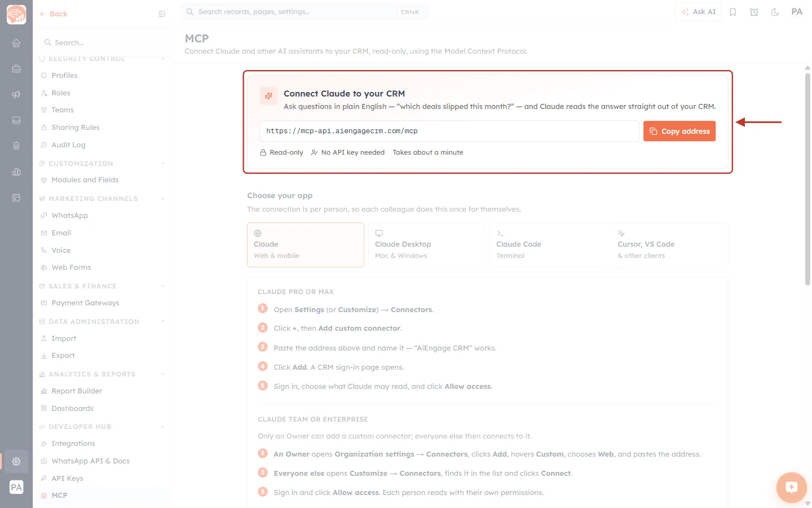Collapse the Sales & Finance section
This screenshot has height=508, width=812.
point(162,286)
